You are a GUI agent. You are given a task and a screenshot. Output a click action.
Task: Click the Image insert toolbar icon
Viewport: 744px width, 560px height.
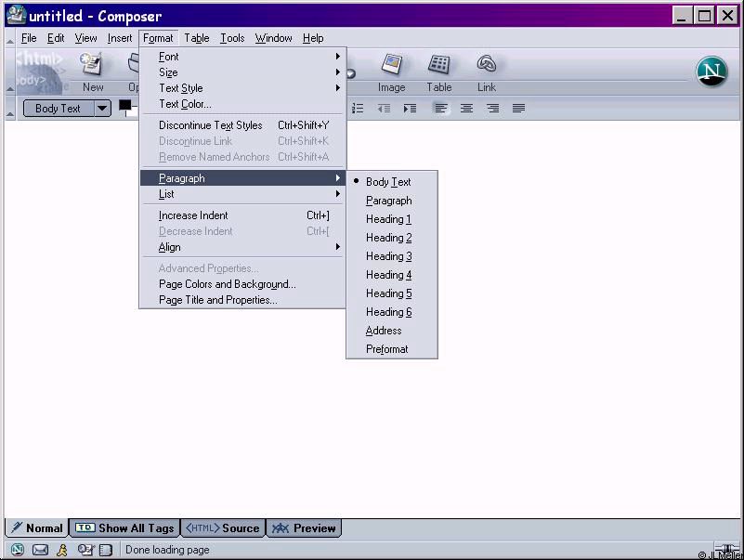391,64
